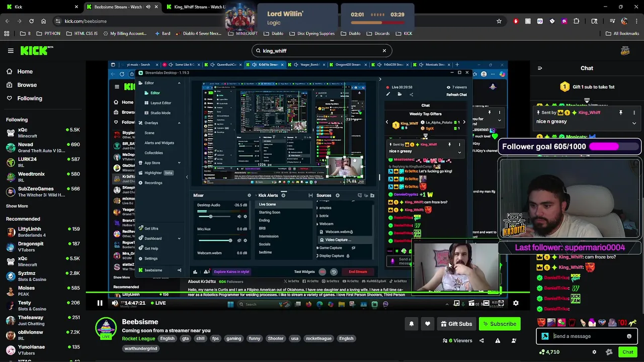Reload the page in the browser
The width and height of the screenshot is (644, 362).
(x=31, y=21)
